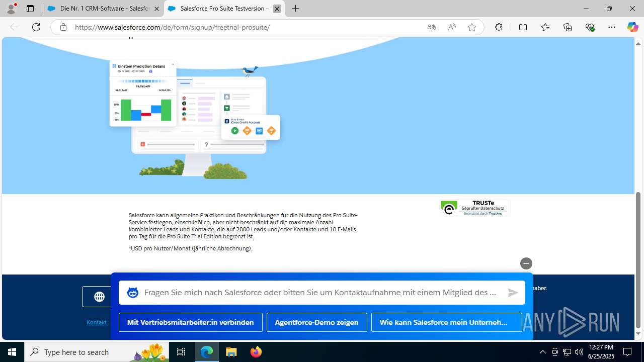Enable split screen view

(x=523, y=27)
